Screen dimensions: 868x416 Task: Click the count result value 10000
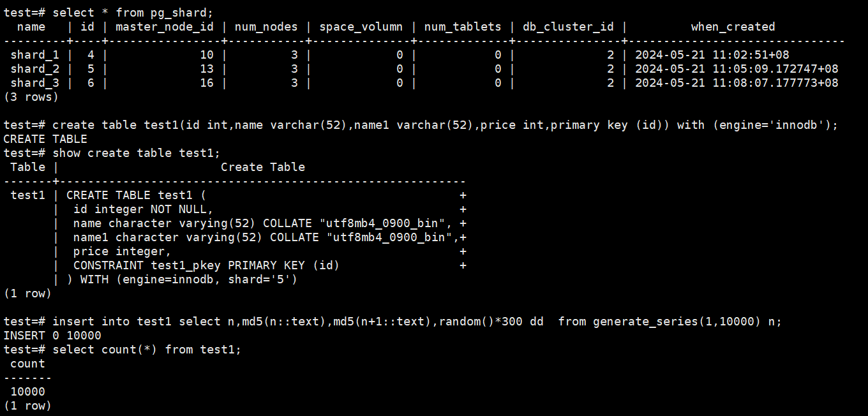click(x=27, y=392)
